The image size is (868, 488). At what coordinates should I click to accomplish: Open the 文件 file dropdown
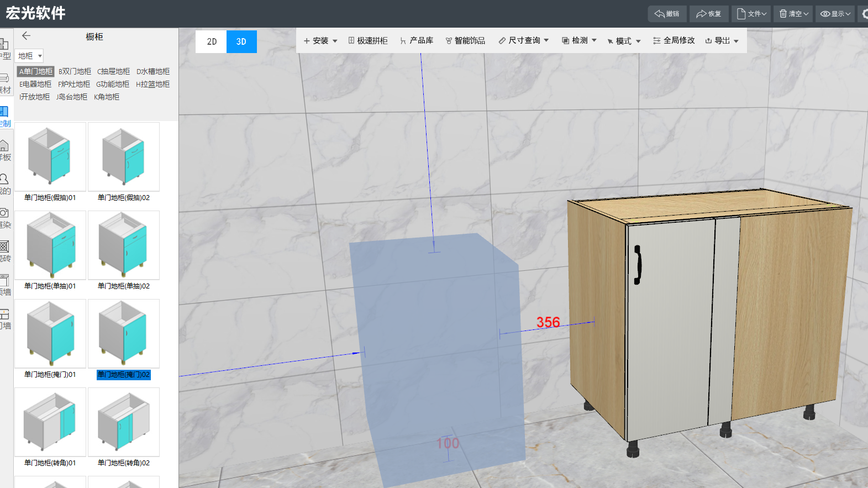click(x=751, y=14)
